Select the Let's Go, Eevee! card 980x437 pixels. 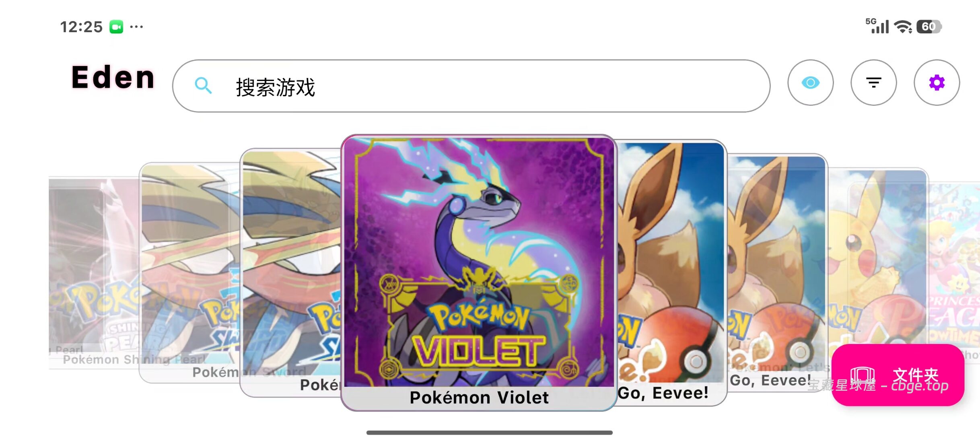click(x=671, y=273)
